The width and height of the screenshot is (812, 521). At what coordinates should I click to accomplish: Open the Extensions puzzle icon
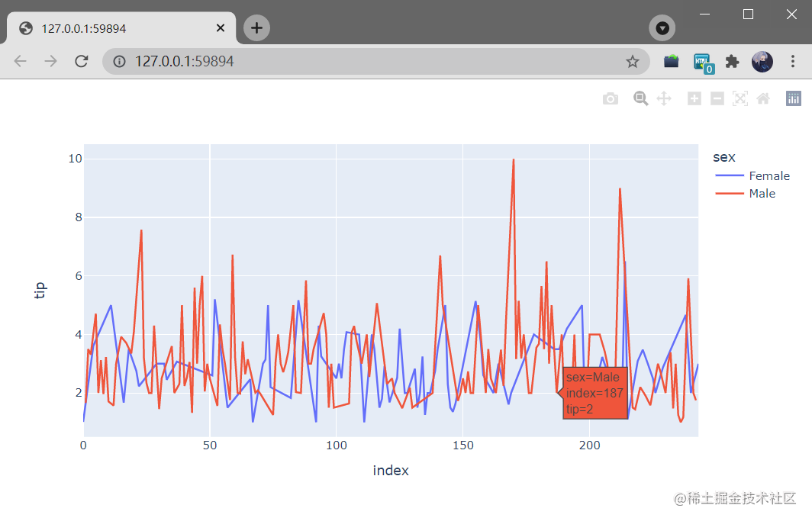tap(733, 62)
